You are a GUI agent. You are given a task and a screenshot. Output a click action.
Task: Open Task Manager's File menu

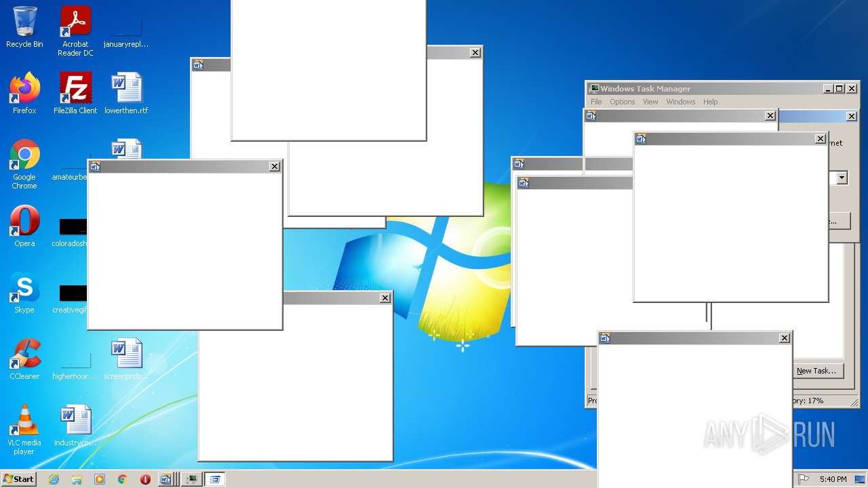tap(596, 102)
